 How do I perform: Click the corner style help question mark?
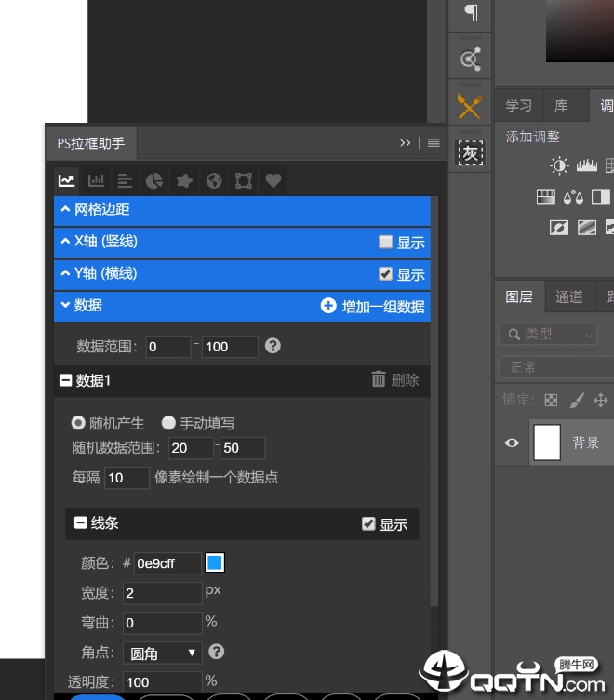[216, 652]
